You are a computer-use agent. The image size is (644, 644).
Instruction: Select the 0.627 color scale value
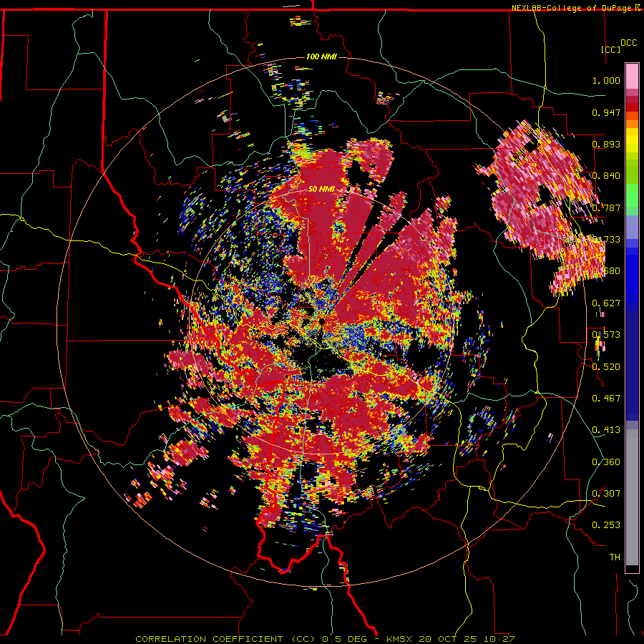coord(606,303)
